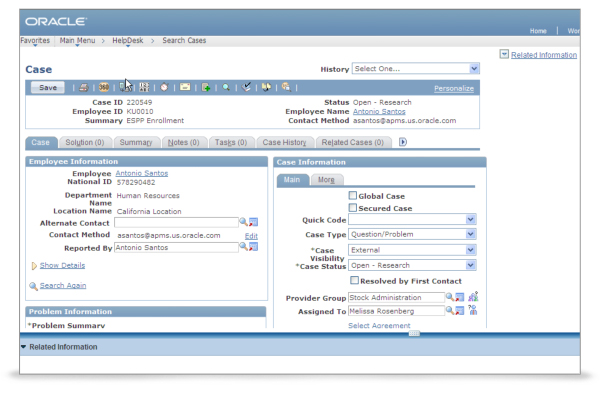Click the magnifier icon next to Assigned To
The height and width of the screenshot is (400, 600).
[x=450, y=311]
